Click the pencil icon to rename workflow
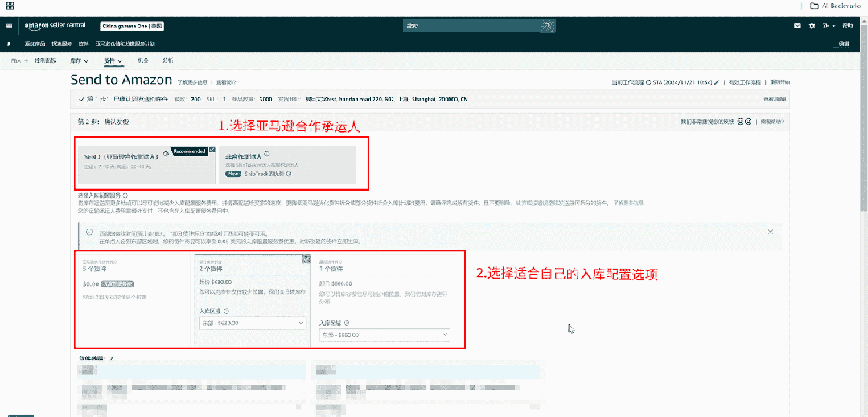868x417 pixels. [x=717, y=82]
